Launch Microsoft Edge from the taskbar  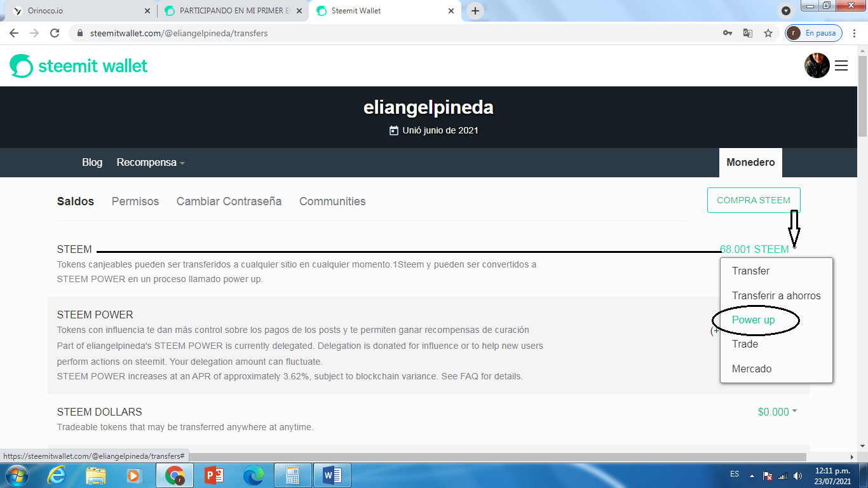pos(253,475)
